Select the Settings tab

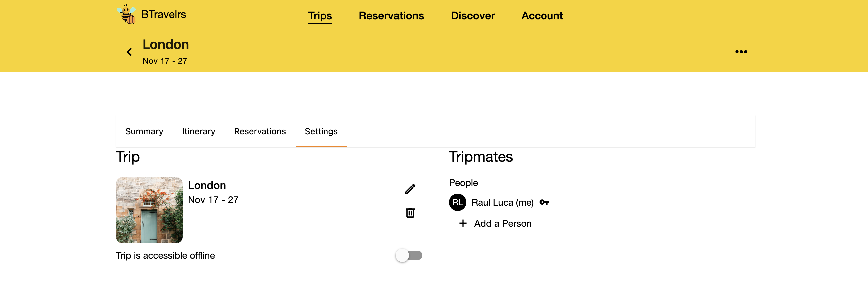[x=321, y=131]
